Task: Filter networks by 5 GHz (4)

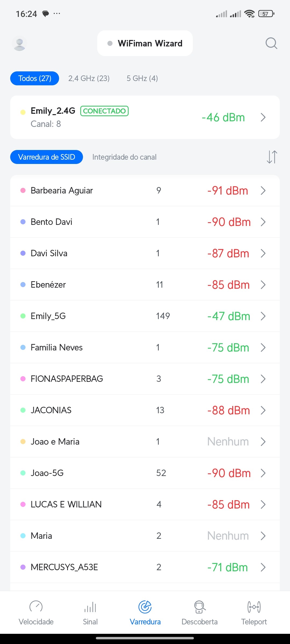Action: point(142,78)
